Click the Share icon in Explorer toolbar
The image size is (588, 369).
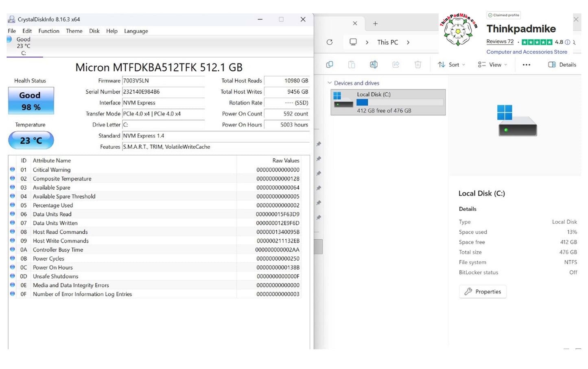coord(396,65)
